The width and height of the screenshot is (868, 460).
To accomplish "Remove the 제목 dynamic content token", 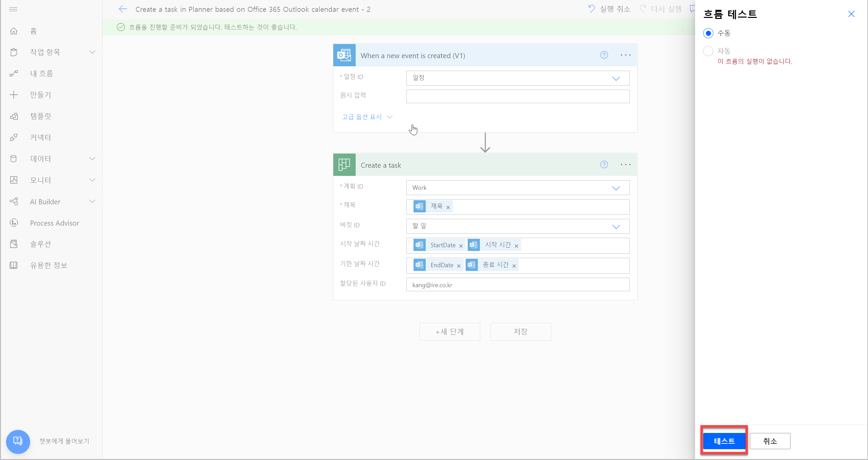I will click(x=448, y=207).
